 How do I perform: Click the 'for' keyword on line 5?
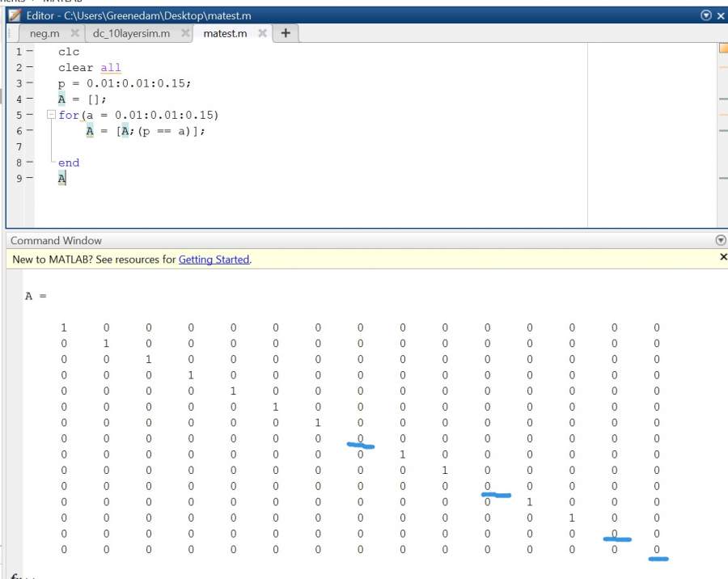pos(68,115)
